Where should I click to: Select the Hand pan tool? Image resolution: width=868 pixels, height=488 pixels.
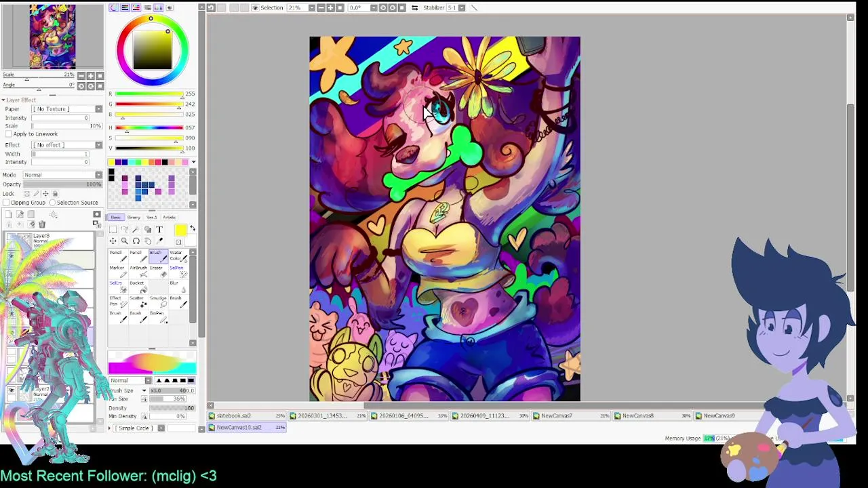tap(148, 241)
